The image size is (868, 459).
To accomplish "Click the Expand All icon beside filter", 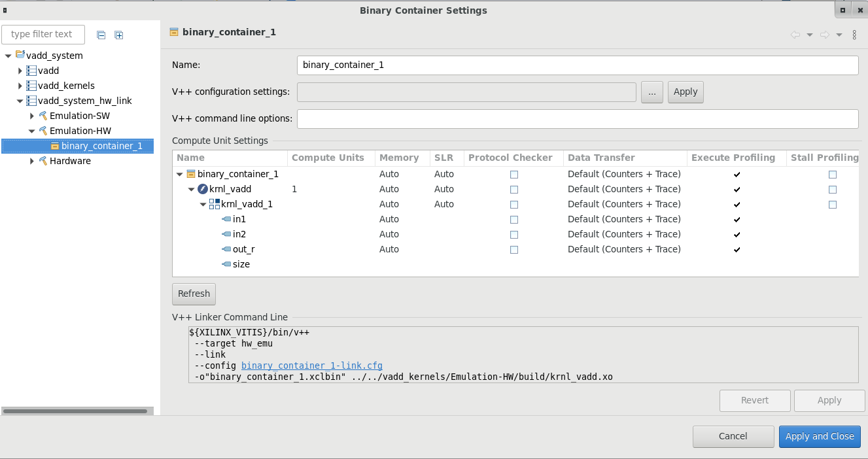I will [119, 35].
